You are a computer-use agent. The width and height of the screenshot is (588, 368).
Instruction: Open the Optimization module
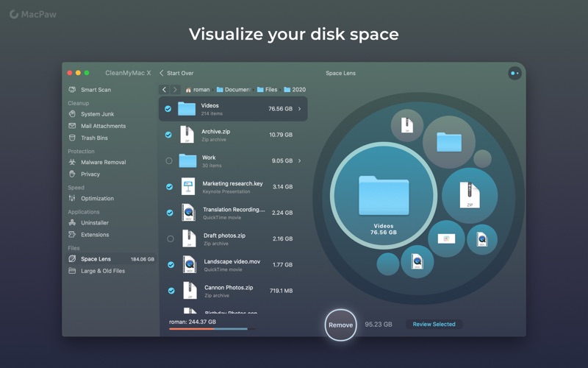(97, 198)
